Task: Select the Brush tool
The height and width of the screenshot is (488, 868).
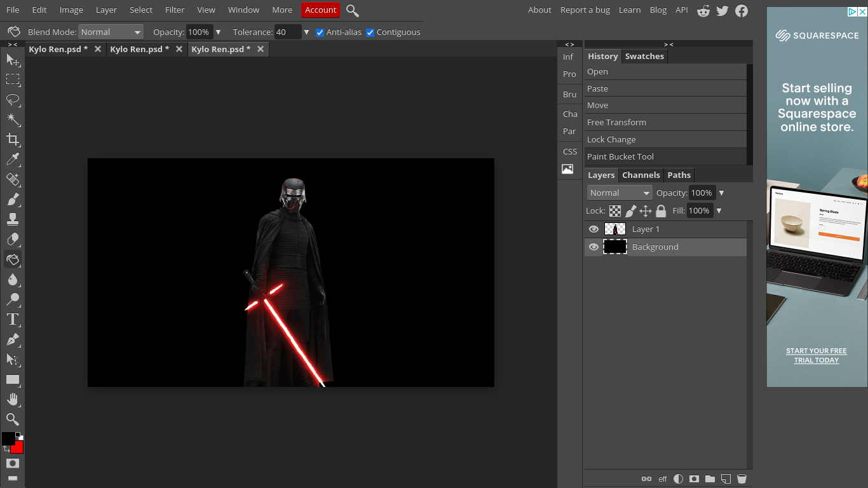Action: (12, 200)
